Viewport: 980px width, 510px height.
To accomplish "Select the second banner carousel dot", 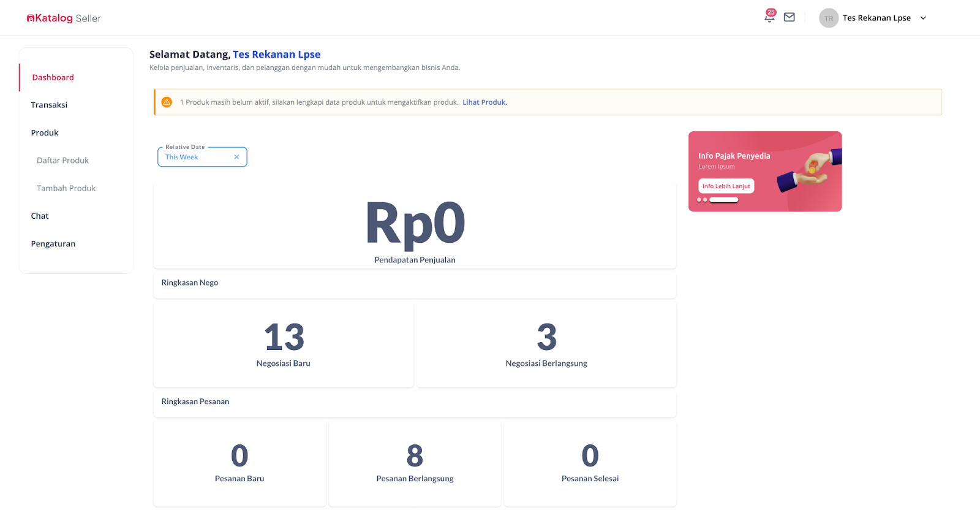I will tap(705, 200).
